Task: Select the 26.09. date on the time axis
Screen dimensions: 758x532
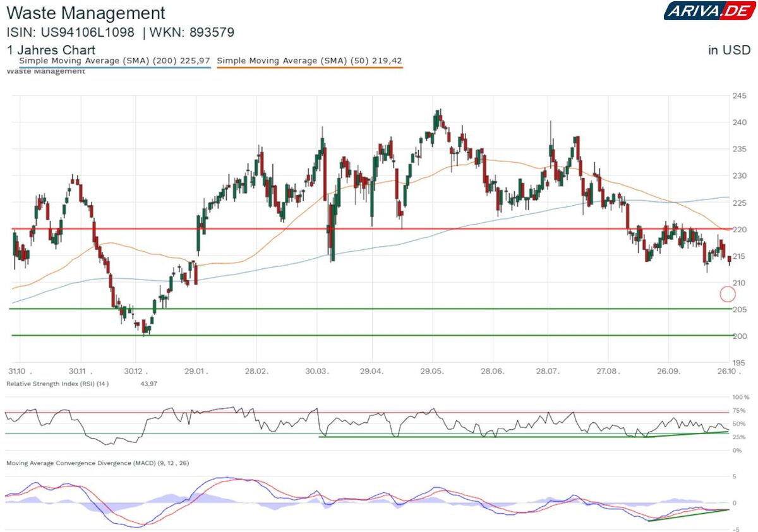Action: click(668, 372)
